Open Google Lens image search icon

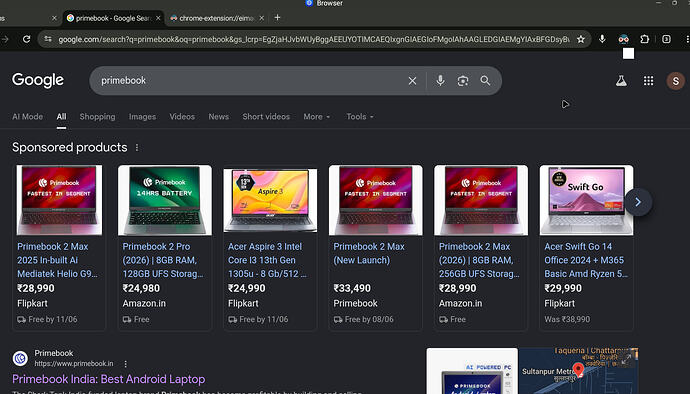(462, 81)
